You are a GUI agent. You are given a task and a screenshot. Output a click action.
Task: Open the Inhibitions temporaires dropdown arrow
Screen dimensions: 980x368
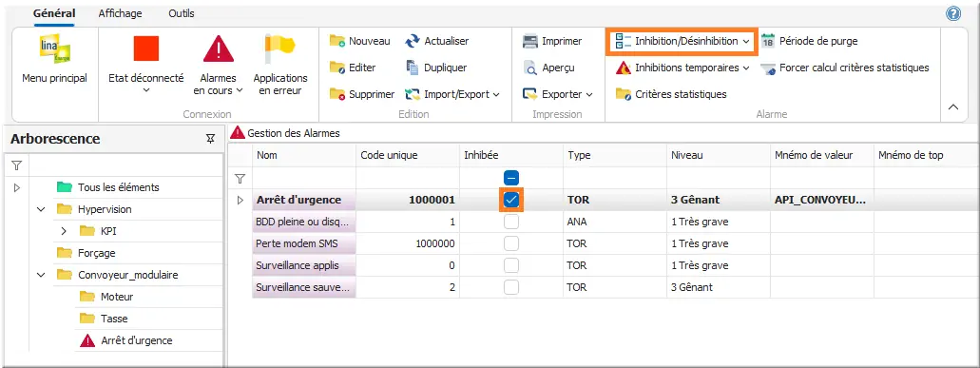point(745,68)
